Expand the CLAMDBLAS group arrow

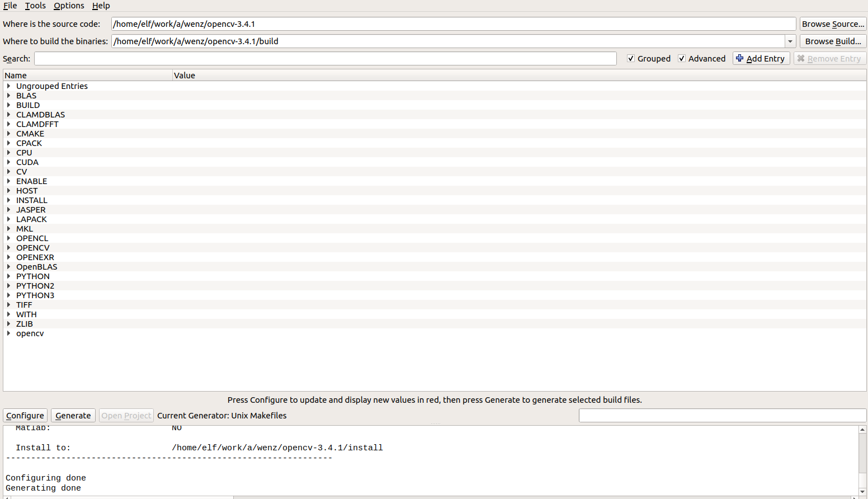(x=8, y=115)
